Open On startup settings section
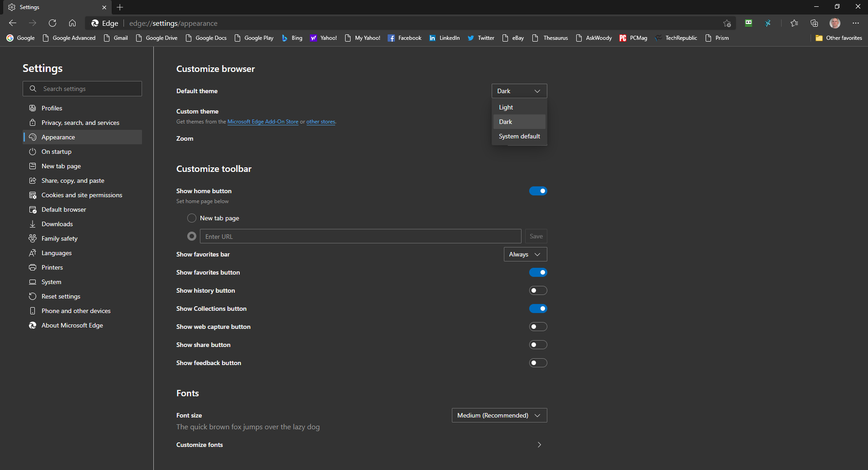 pos(82,152)
